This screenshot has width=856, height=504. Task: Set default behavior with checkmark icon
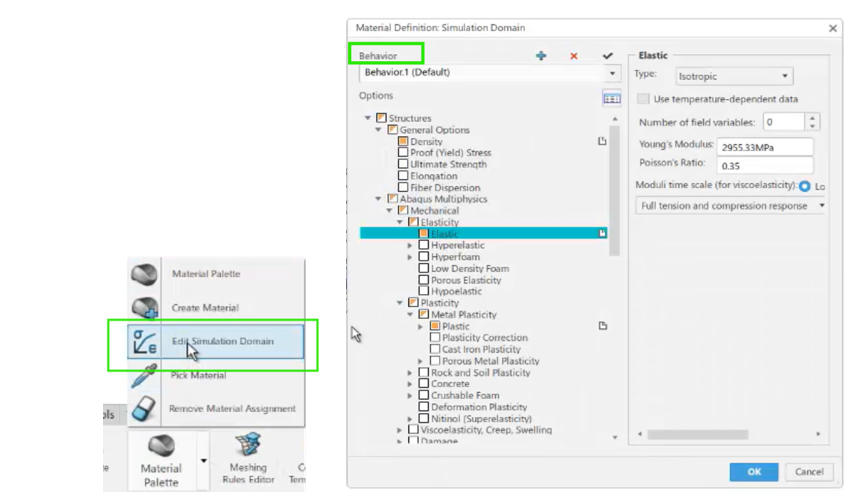pos(608,56)
